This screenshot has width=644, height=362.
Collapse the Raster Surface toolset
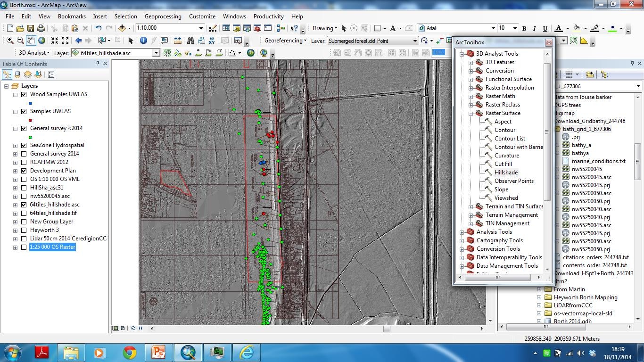coord(471,113)
